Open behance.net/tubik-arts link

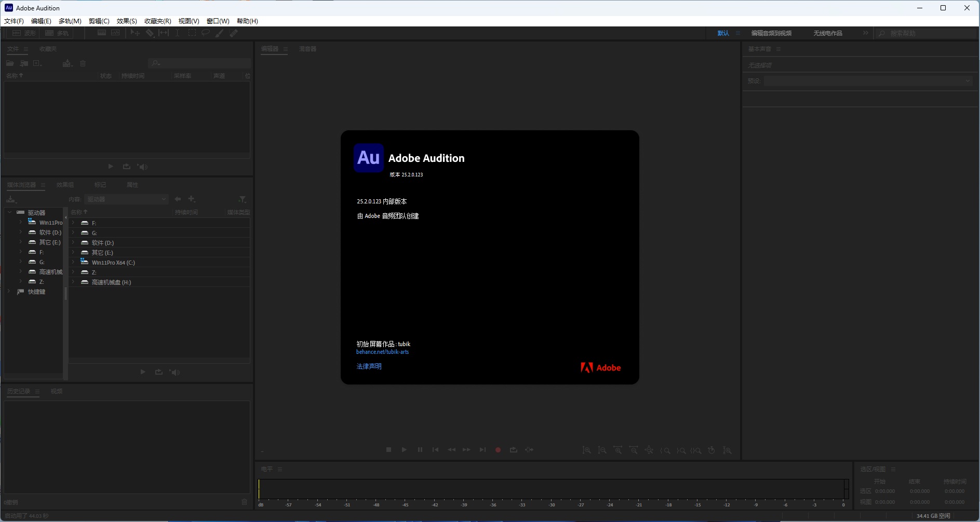[382, 352]
